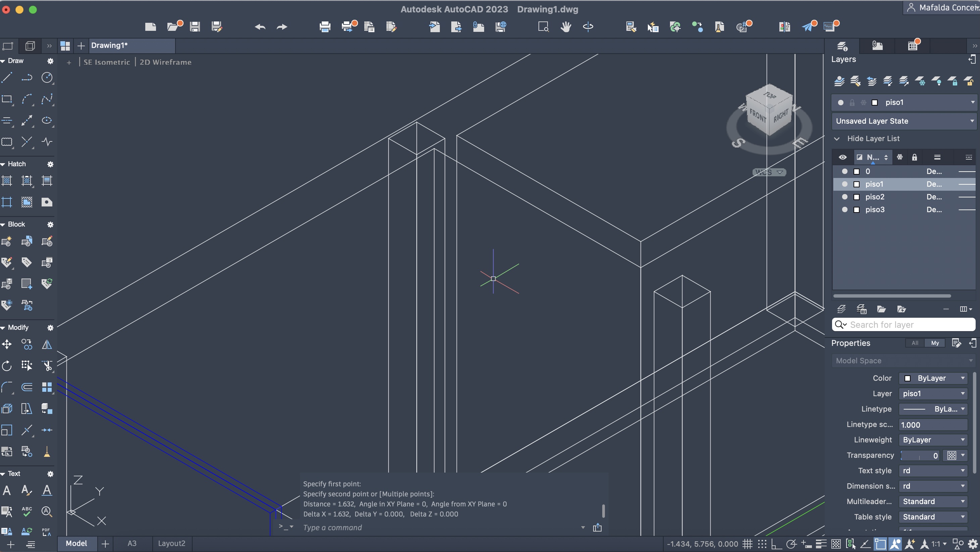980x552 pixels.
Task: Switch to the A3 layout tab
Action: [x=132, y=543]
